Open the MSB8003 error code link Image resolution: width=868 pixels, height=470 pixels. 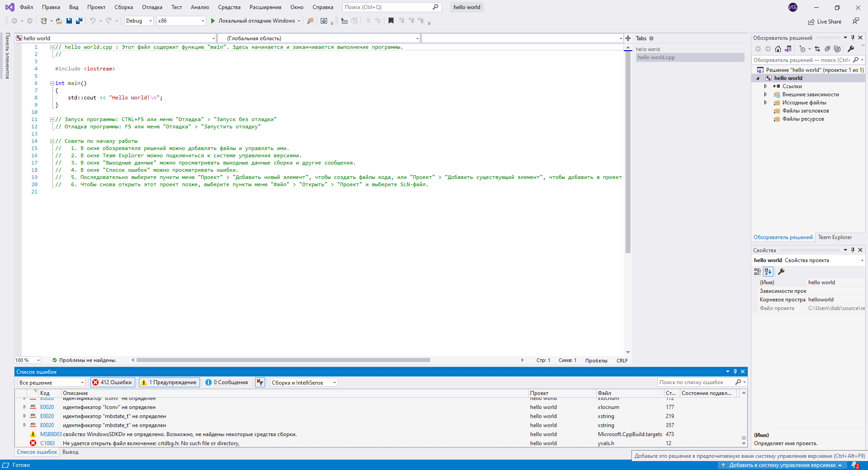click(x=51, y=434)
